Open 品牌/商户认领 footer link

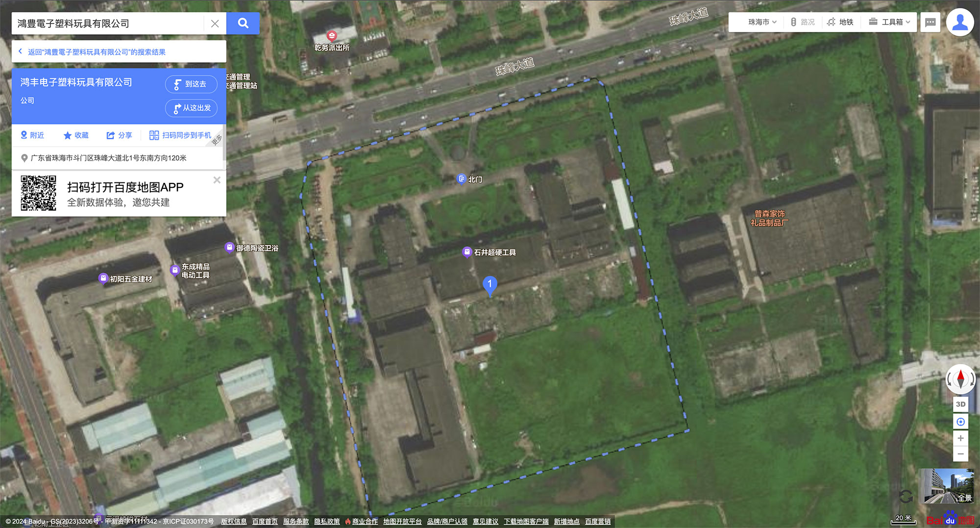click(447, 521)
